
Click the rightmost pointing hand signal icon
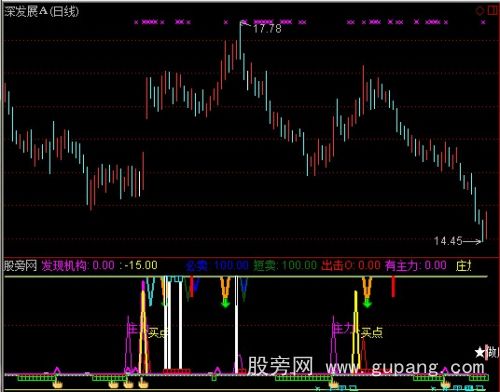coord(445,384)
